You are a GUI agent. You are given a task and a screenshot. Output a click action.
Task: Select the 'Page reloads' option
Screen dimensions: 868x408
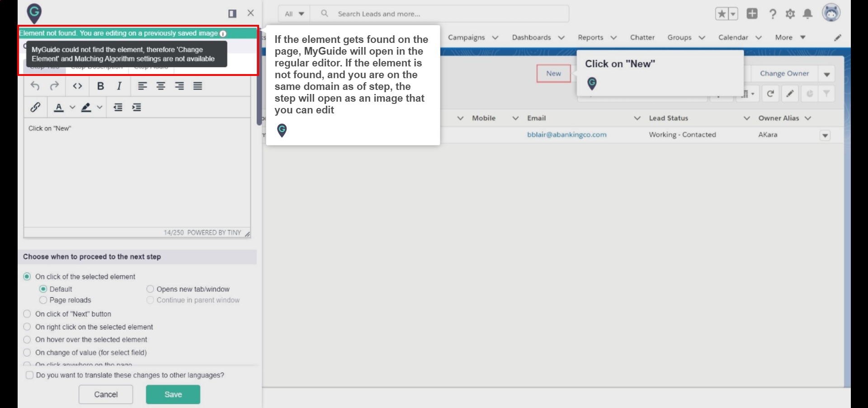point(43,300)
